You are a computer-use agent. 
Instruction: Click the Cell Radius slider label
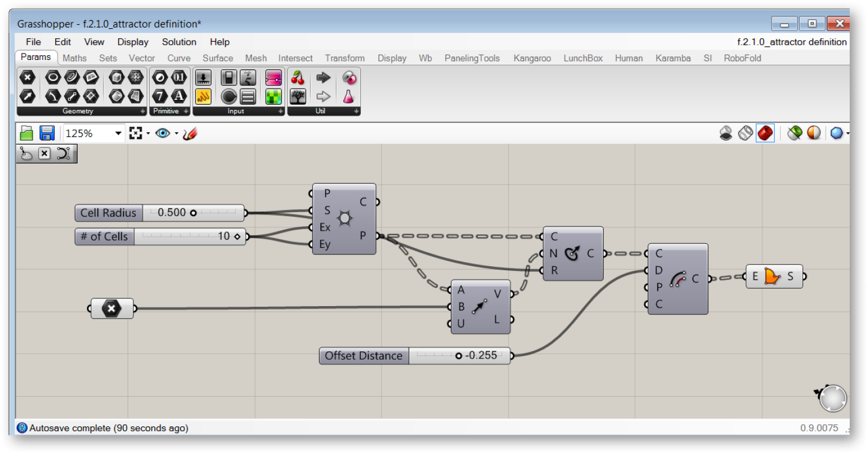[x=109, y=213]
